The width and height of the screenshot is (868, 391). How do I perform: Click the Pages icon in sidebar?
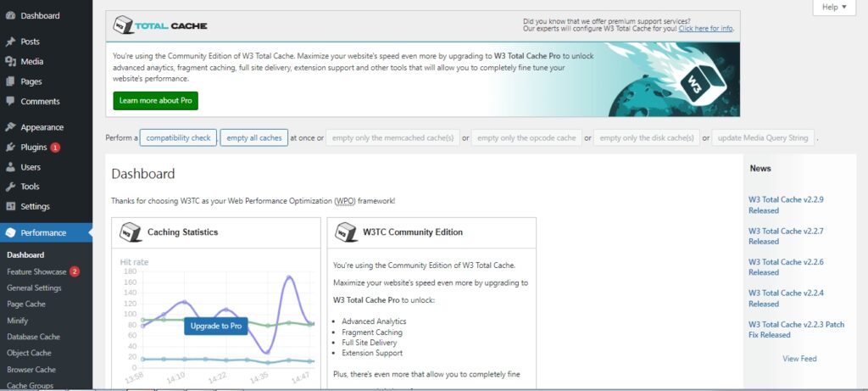coord(10,81)
